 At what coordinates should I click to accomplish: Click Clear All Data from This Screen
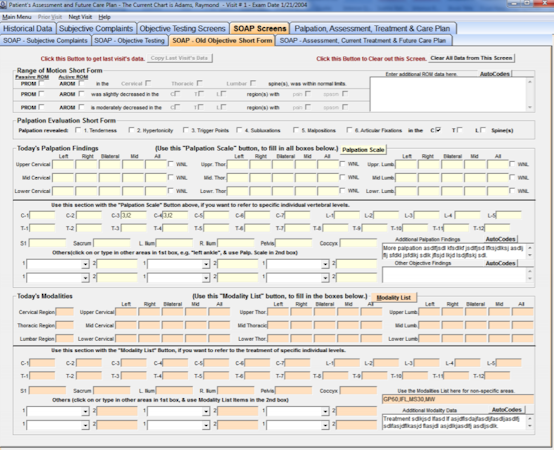[471, 58]
